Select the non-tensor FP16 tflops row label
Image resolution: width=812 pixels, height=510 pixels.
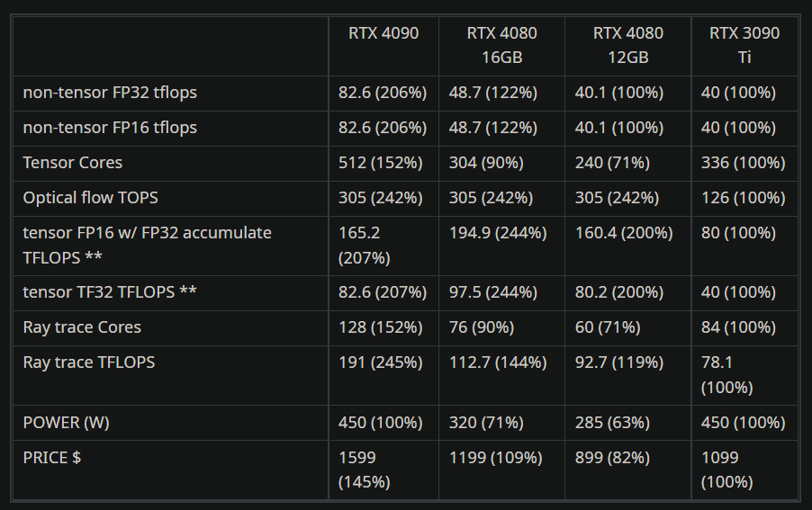coord(110,128)
